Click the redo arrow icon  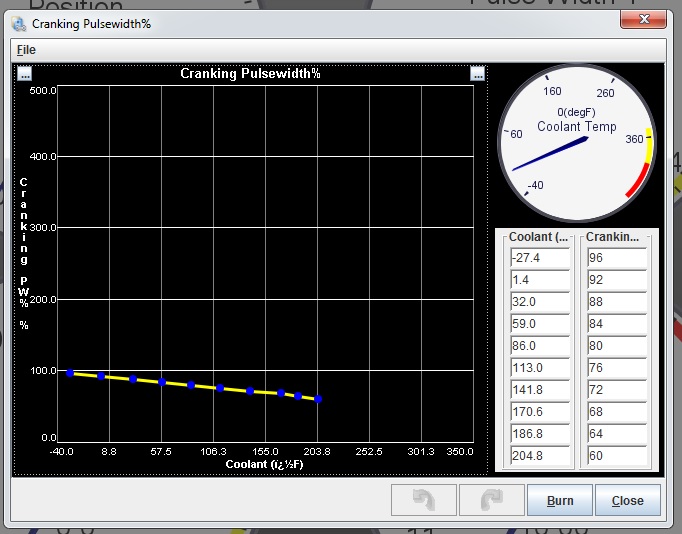point(491,500)
